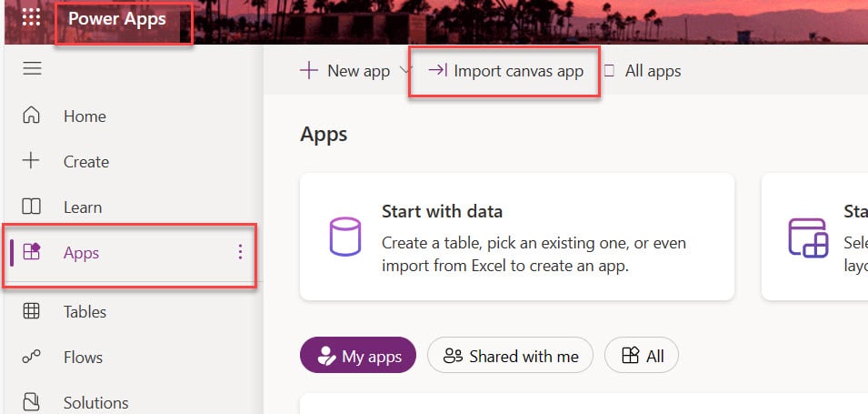Click the Apps page heading
The image size is (868, 414).
coord(324,135)
